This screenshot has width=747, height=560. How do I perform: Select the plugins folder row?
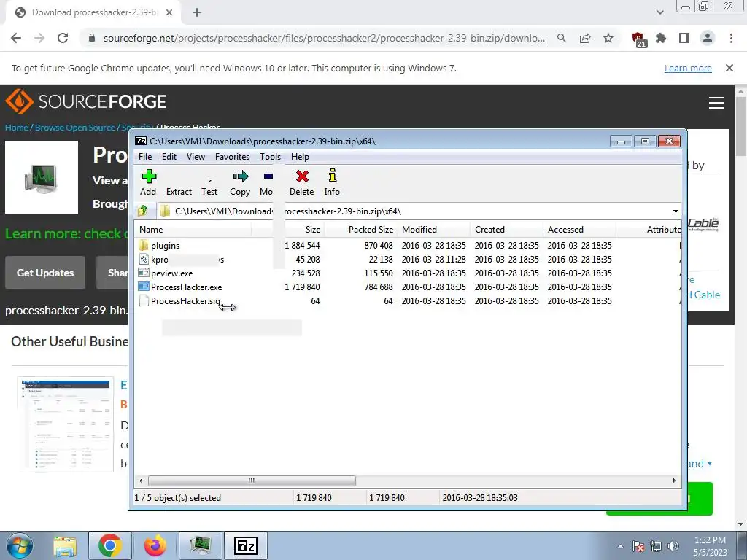[408, 245]
